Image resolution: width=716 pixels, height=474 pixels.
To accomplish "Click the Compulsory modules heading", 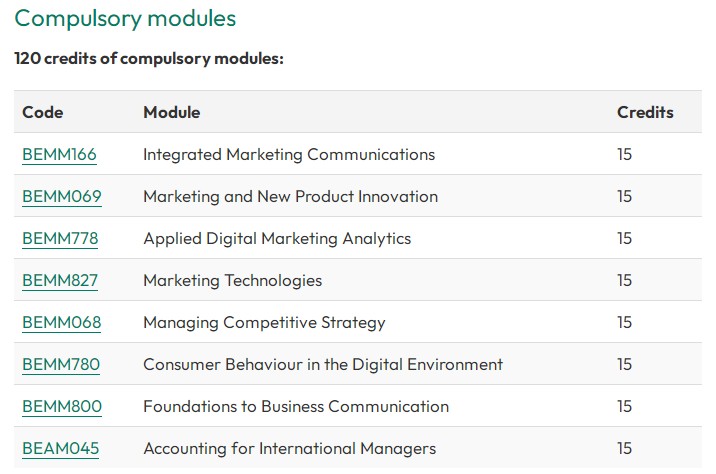I will tap(125, 19).
